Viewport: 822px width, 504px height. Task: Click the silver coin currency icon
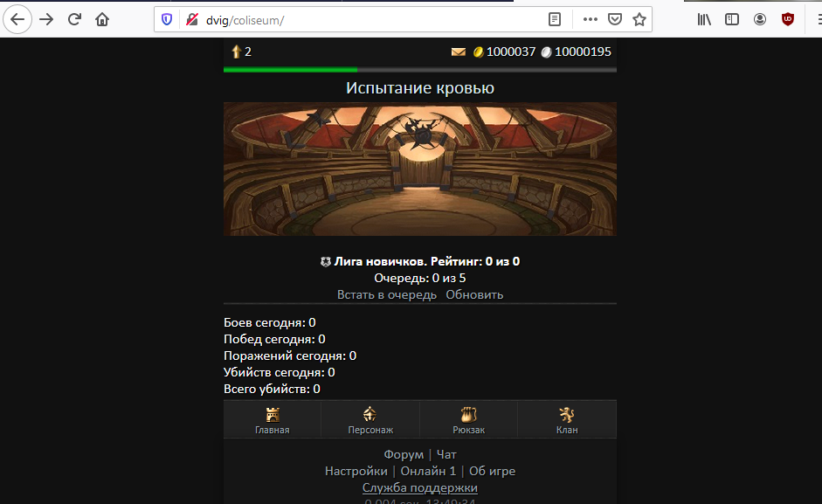(x=546, y=52)
